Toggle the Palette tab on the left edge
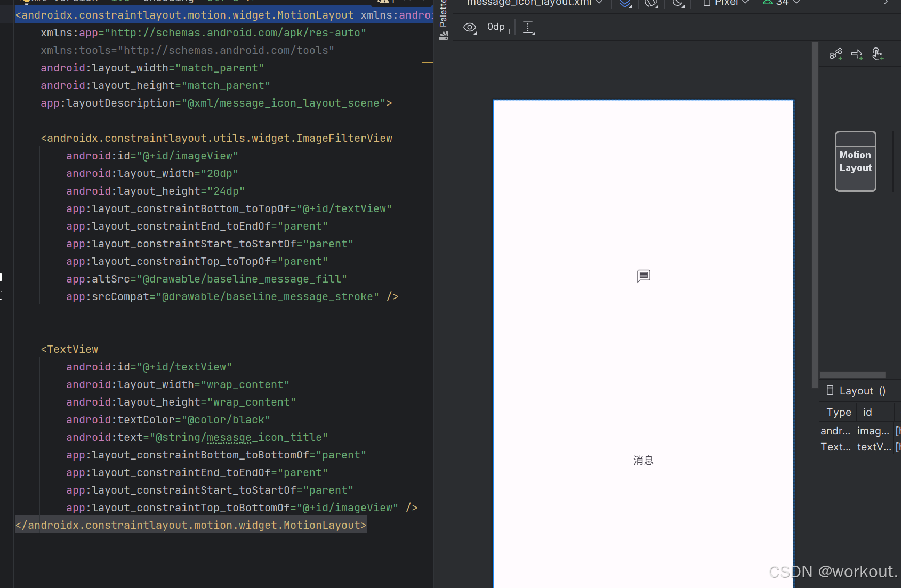This screenshot has height=588, width=901. pos(444,13)
